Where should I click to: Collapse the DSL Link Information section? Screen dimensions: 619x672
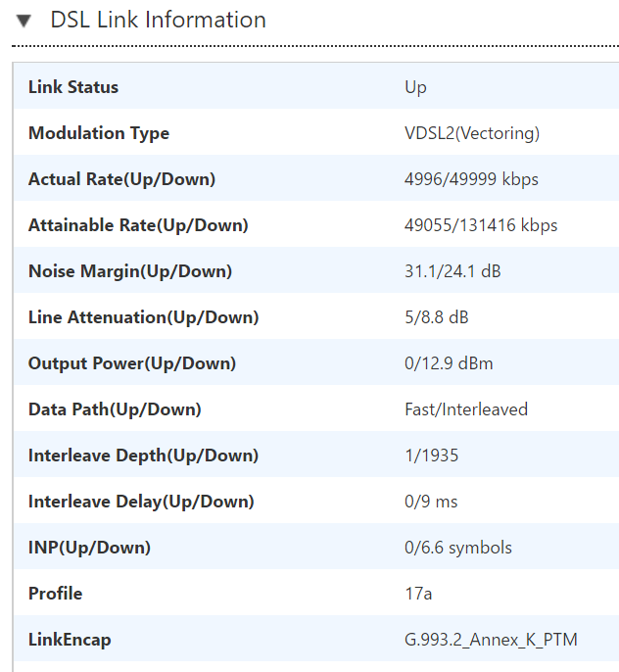click(x=24, y=21)
